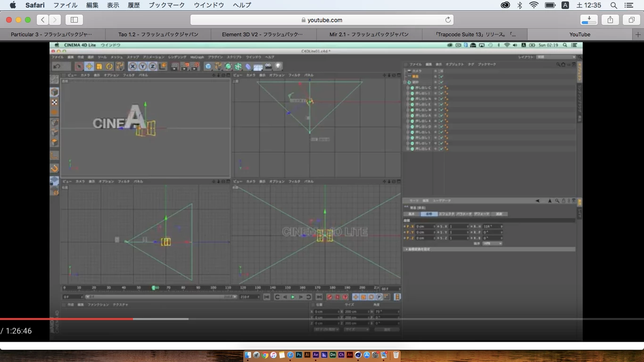Expand the 押し出し A tree node
This screenshot has width=644, height=362.
tap(408, 115)
